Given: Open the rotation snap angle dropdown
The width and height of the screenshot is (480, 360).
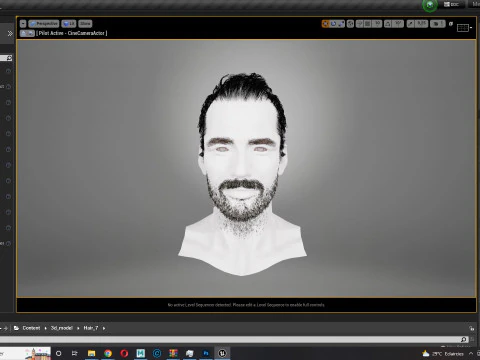Looking at the screenshot, I should pyautogui.click(x=398, y=24).
